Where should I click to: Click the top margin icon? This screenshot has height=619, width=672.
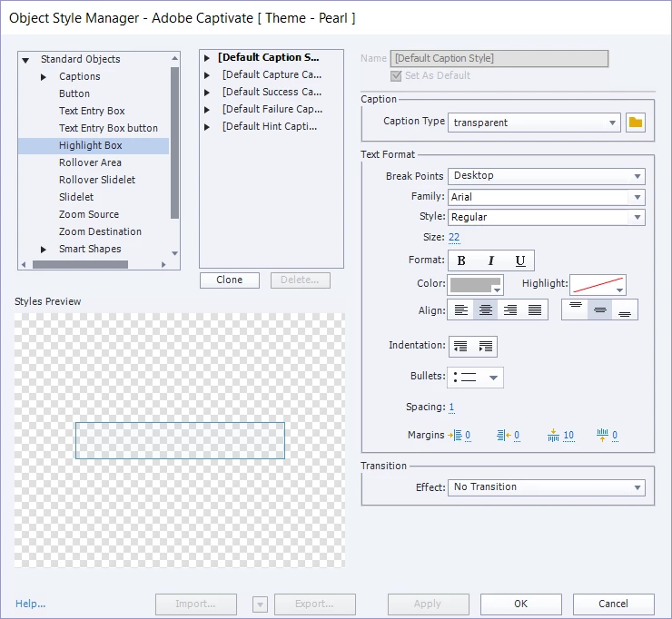553,436
